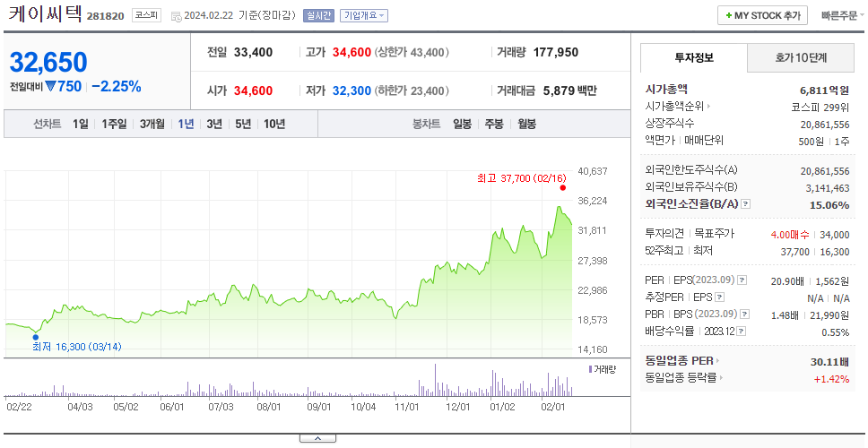Click the 시가총액 6,811억원 value

click(x=824, y=90)
